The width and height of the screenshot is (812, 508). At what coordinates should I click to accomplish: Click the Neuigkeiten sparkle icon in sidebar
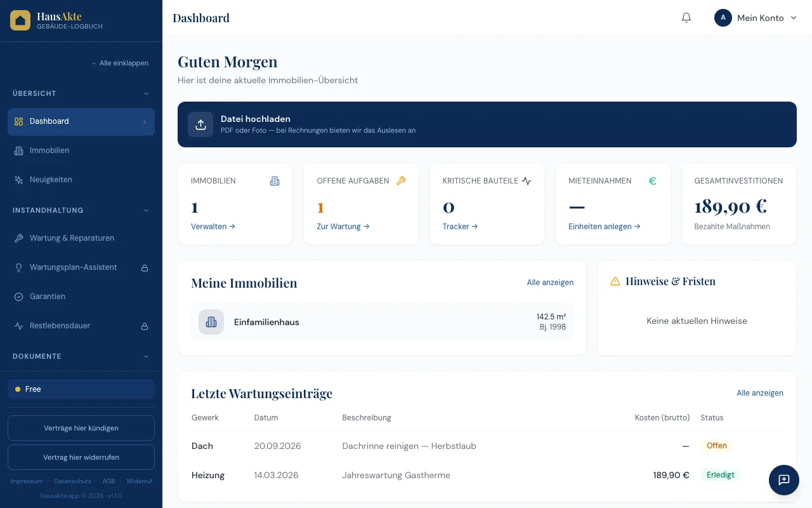pos(18,180)
